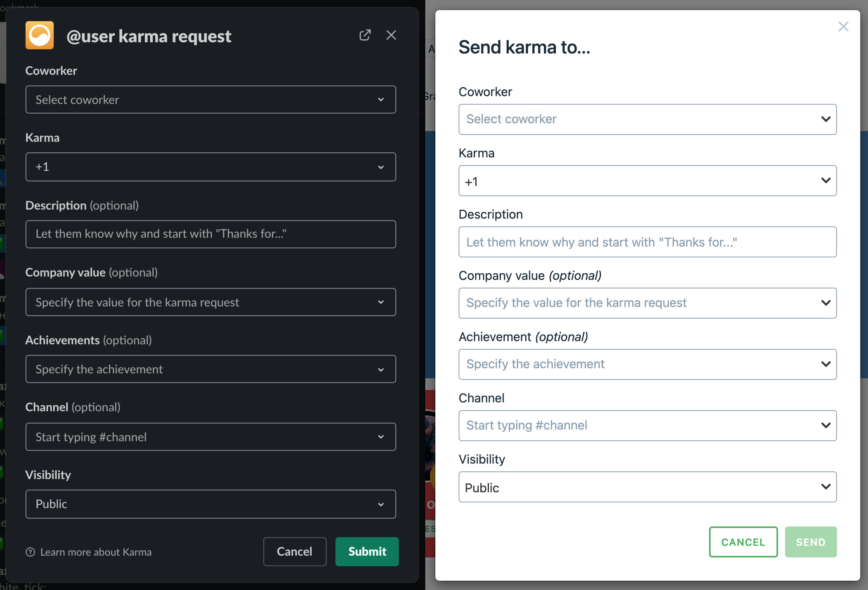Viewport: 868px width, 590px height.
Task: Close the Send karma to dialog
Action: pos(843,27)
